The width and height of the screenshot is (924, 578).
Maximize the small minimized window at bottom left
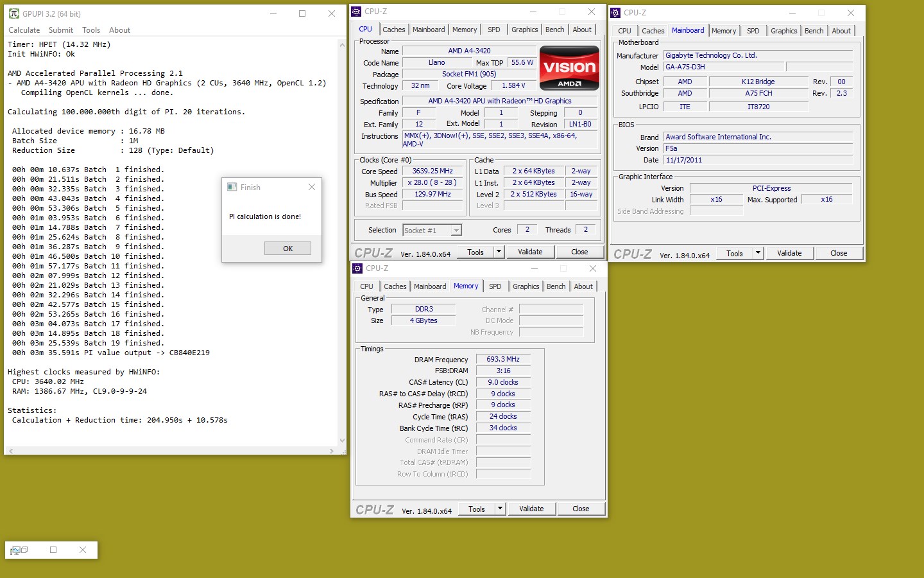point(53,550)
